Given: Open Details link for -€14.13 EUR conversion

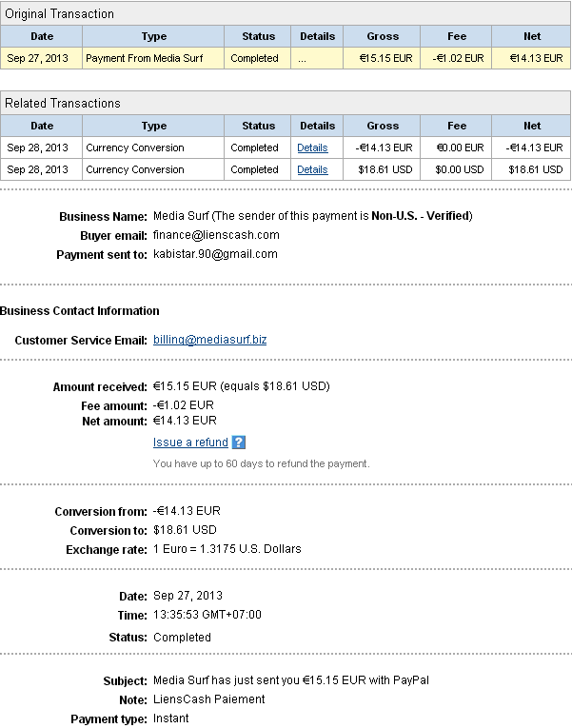Looking at the screenshot, I should click(x=312, y=148).
